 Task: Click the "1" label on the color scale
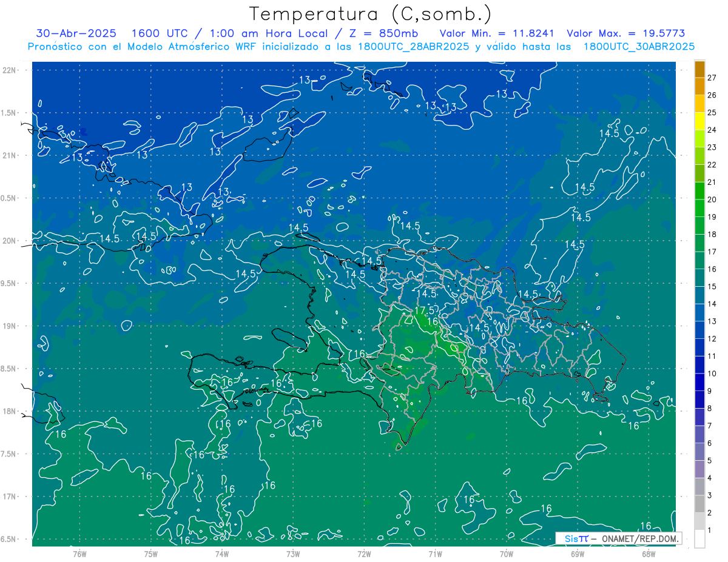[x=710, y=530]
